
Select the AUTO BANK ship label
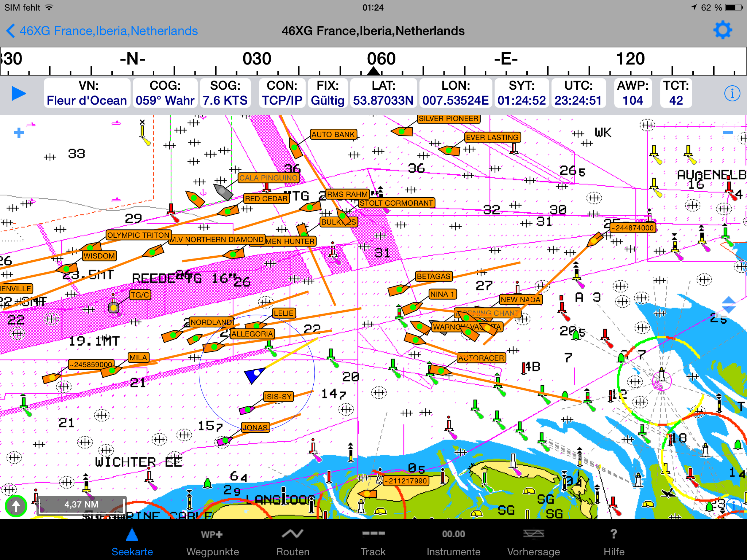coord(333,135)
